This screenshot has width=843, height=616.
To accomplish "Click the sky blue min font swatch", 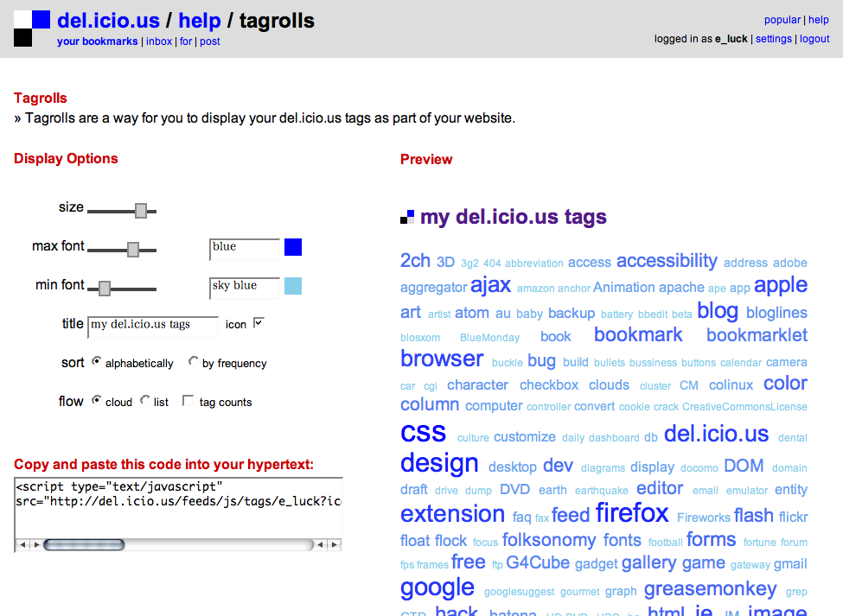I will click(x=293, y=286).
